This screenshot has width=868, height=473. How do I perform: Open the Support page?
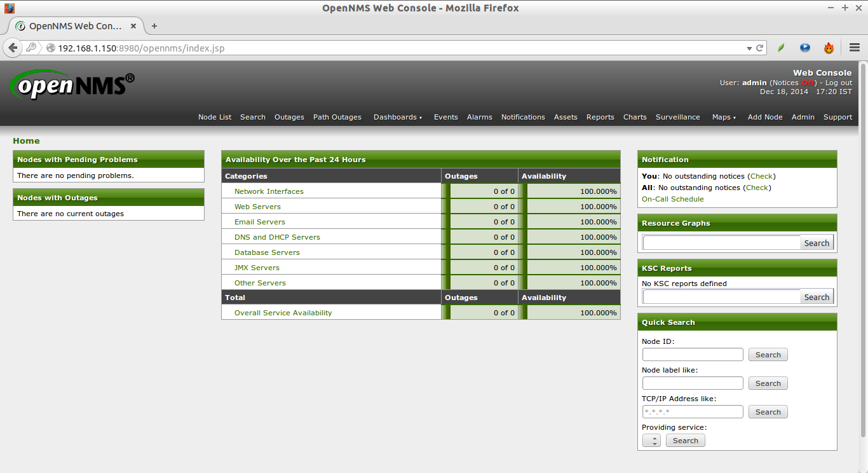837,117
